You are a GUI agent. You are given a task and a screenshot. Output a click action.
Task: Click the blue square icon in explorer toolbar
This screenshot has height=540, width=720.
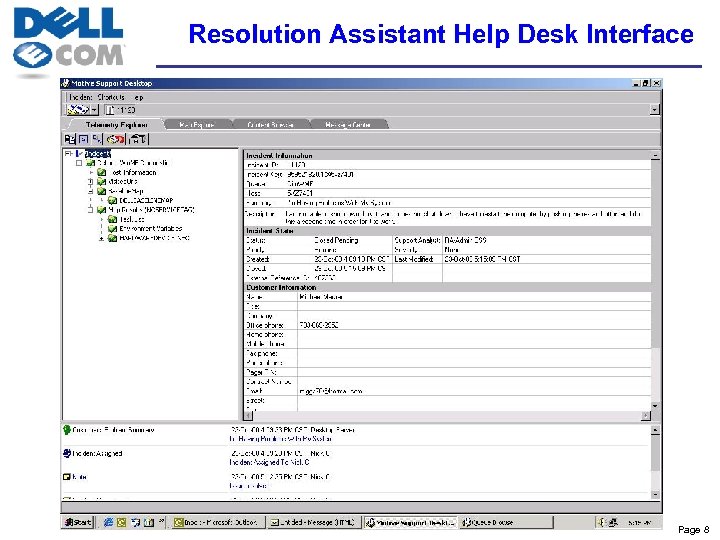tap(83, 139)
